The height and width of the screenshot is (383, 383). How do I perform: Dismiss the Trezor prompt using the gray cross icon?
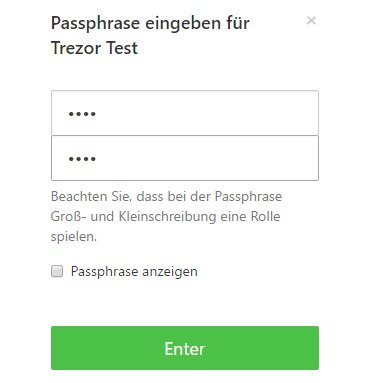pos(311,21)
